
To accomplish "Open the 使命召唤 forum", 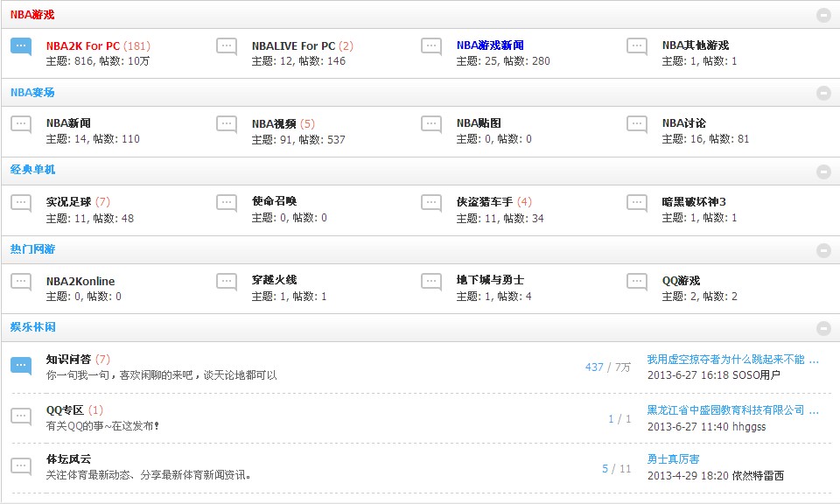I will 274,201.
